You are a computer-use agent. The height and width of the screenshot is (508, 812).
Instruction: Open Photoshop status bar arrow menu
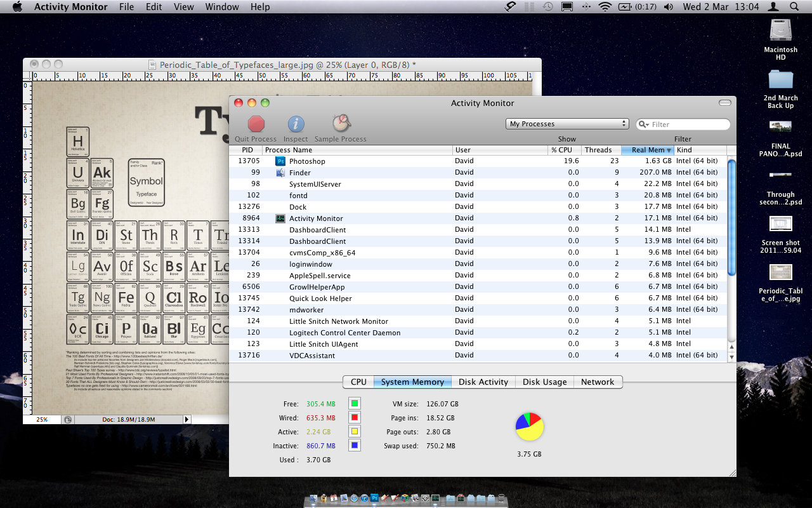pos(187,419)
